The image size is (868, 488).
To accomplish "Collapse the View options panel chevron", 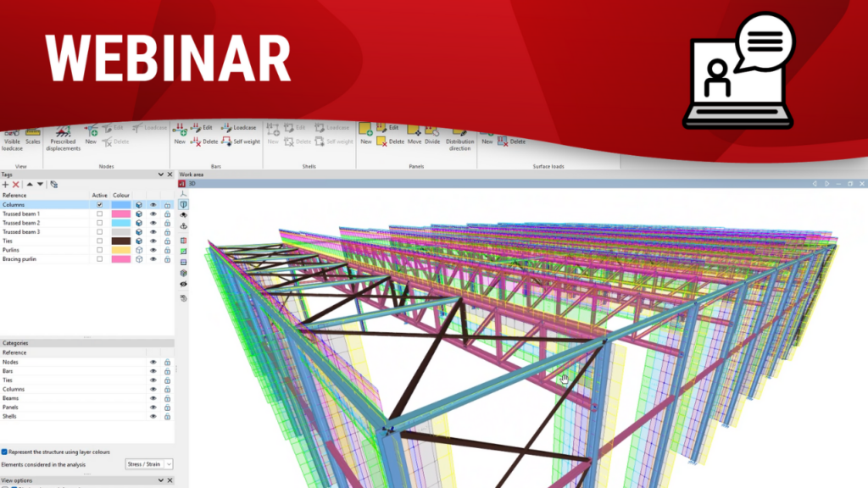I will click(x=159, y=480).
